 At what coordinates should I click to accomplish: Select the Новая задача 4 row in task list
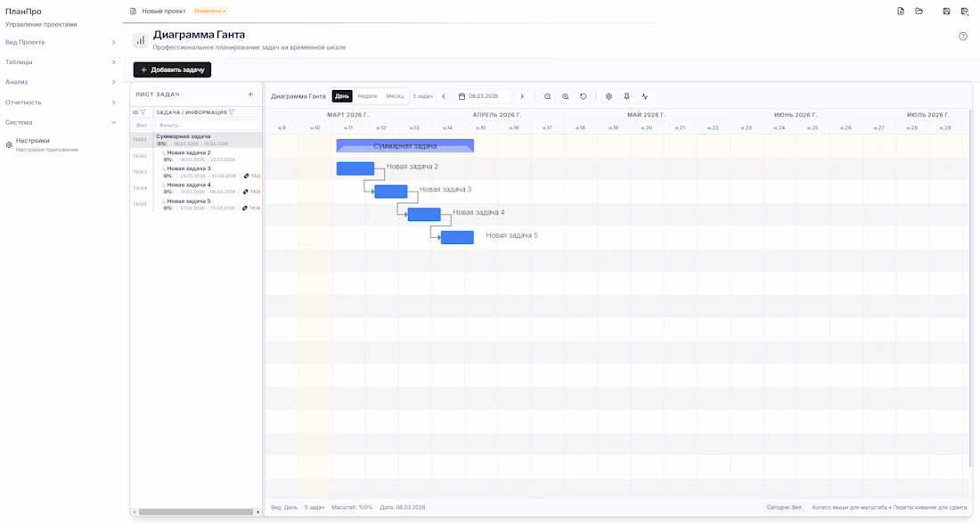(x=196, y=188)
